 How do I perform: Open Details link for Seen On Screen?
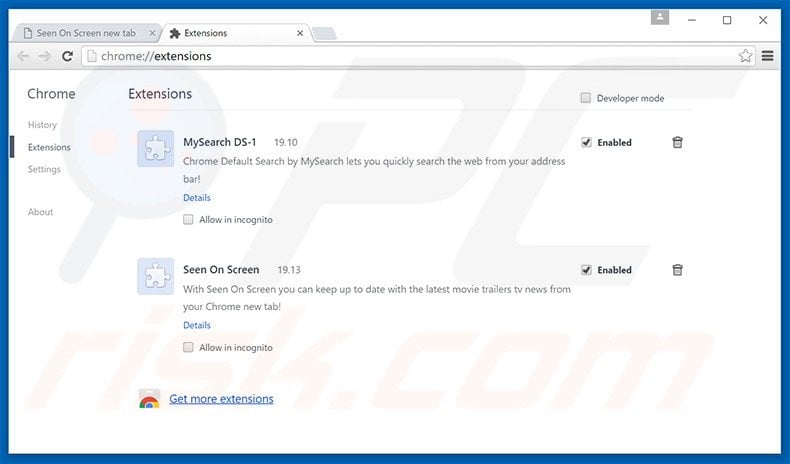pos(197,325)
